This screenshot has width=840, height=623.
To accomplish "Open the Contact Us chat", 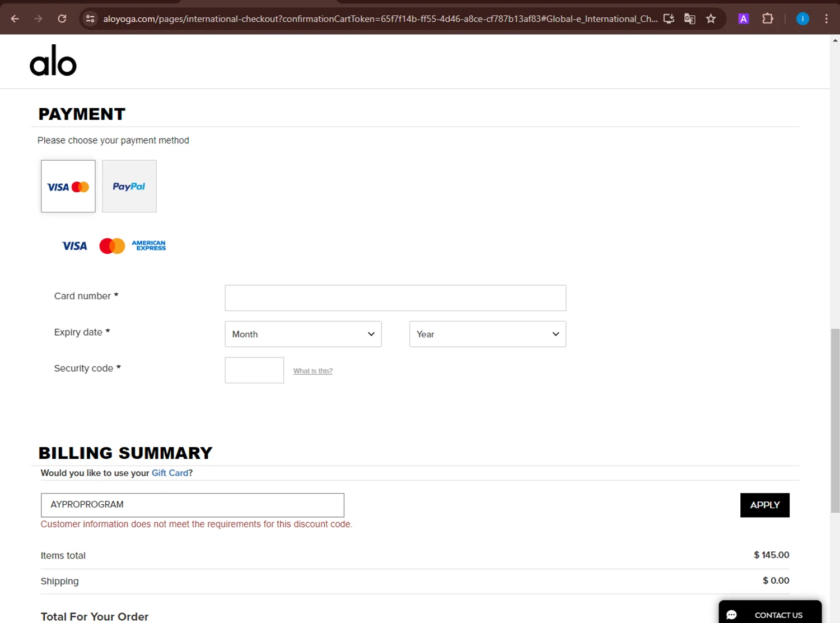I will [x=770, y=612].
